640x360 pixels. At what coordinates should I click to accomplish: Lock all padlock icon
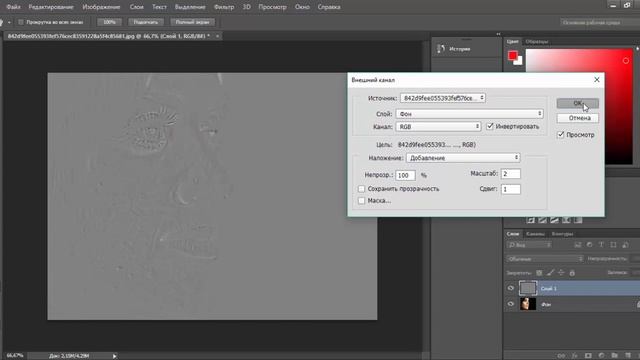[x=572, y=273]
